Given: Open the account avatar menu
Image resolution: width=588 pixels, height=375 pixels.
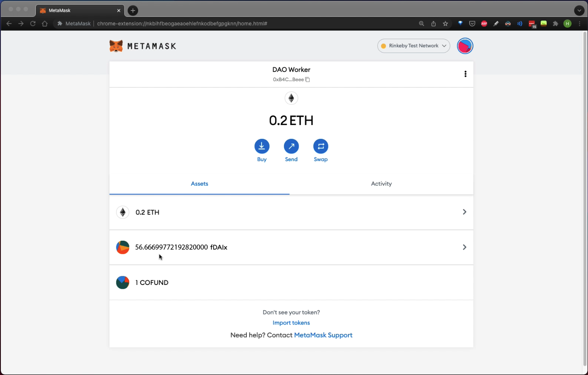Looking at the screenshot, I should tap(465, 46).
